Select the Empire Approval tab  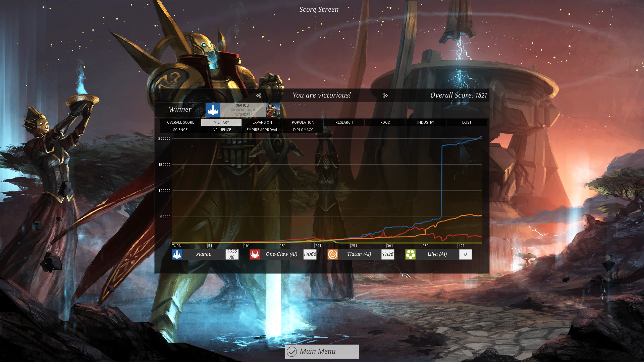(x=262, y=130)
